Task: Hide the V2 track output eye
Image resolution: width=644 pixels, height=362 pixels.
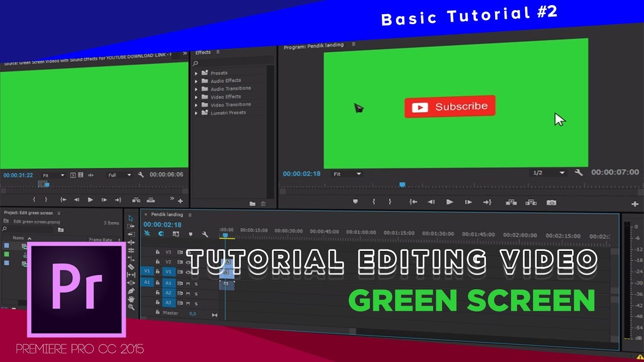Action: coord(189,262)
